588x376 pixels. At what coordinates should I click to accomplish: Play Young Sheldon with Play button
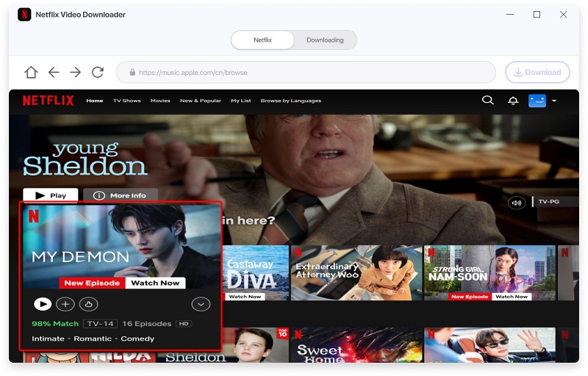point(51,195)
